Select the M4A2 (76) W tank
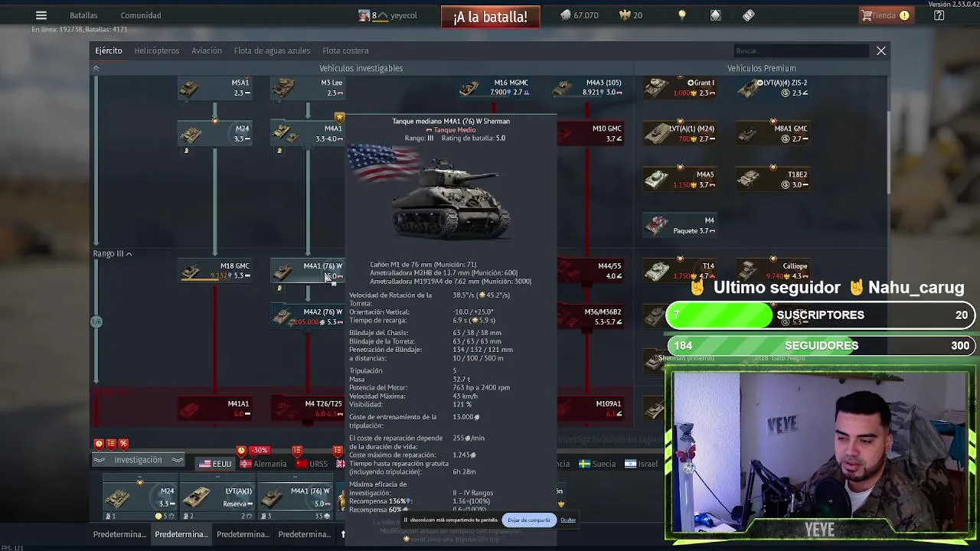980x551 pixels. coord(308,317)
